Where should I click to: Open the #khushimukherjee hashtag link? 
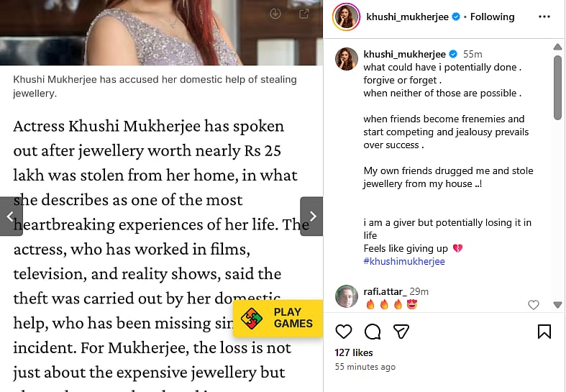404,261
